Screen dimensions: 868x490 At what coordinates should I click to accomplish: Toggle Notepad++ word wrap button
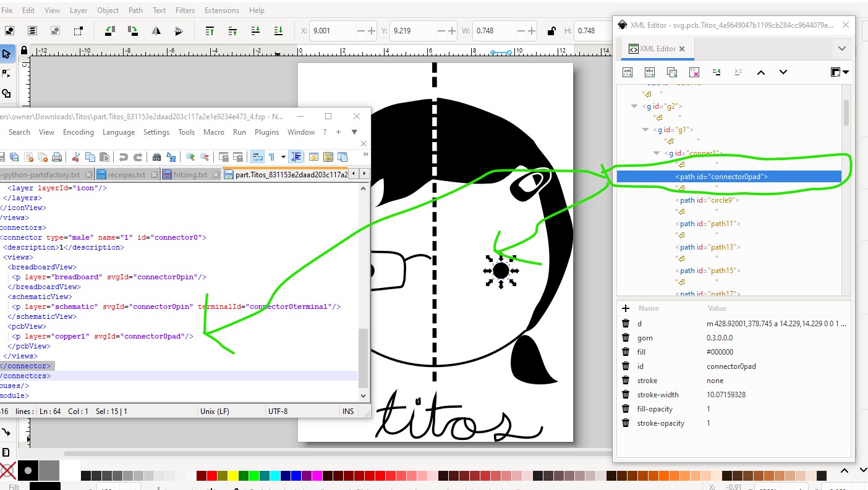[257, 157]
